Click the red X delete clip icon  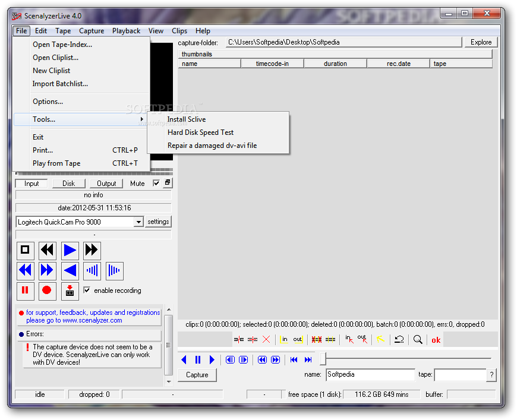[266, 340]
